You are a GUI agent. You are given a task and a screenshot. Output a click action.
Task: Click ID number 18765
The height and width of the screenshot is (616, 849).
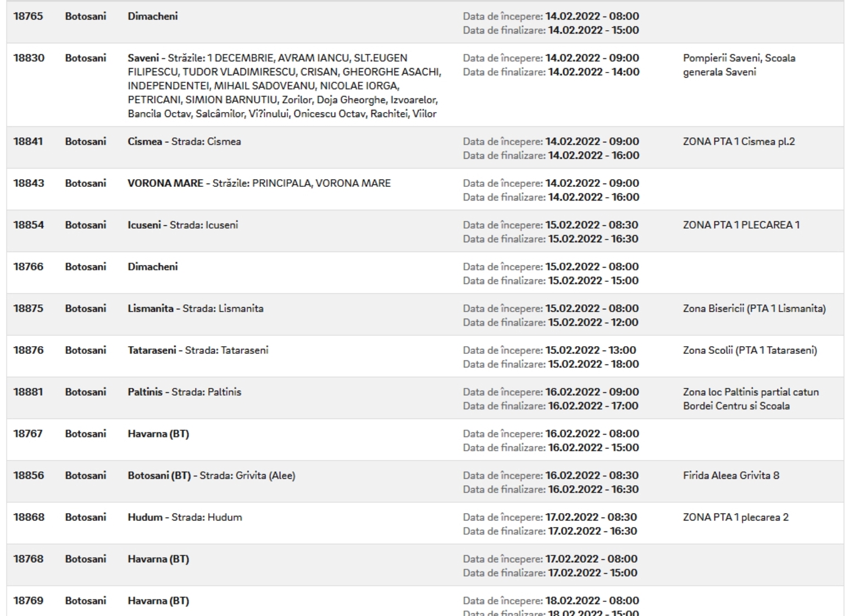click(28, 16)
